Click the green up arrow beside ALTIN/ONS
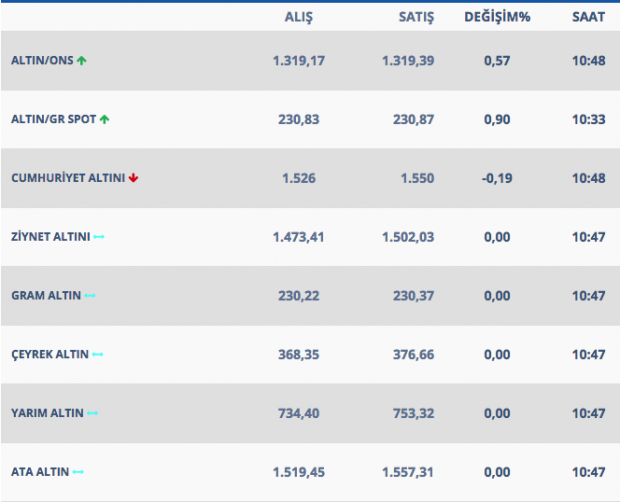This screenshot has width=620, height=502. (82, 61)
